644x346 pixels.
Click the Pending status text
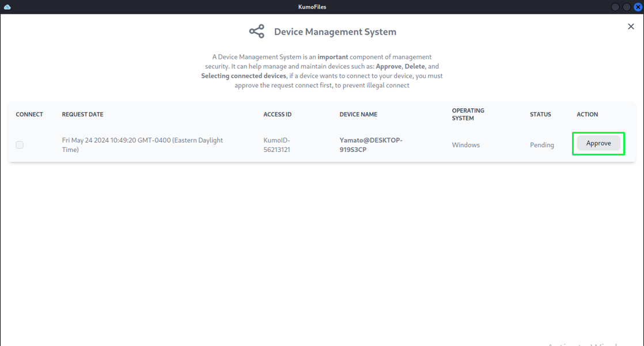[541, 145]
